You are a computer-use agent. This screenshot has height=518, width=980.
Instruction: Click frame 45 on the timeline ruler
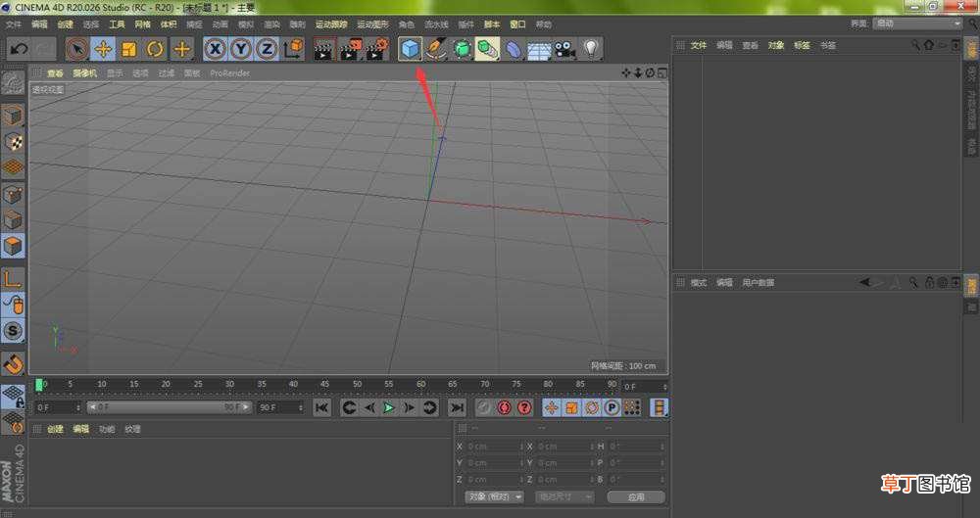click(x=325, y=384)
